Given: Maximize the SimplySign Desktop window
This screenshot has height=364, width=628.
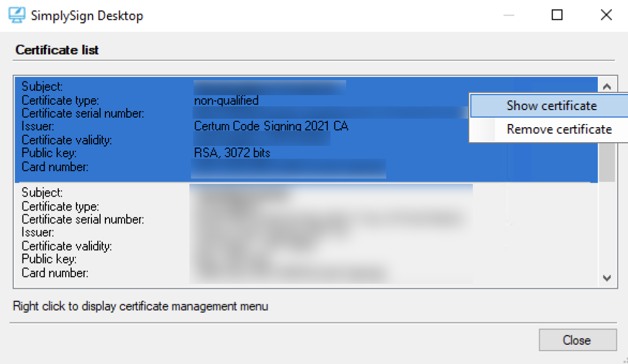Looking at the screenshot, I should tap(557, 15).
